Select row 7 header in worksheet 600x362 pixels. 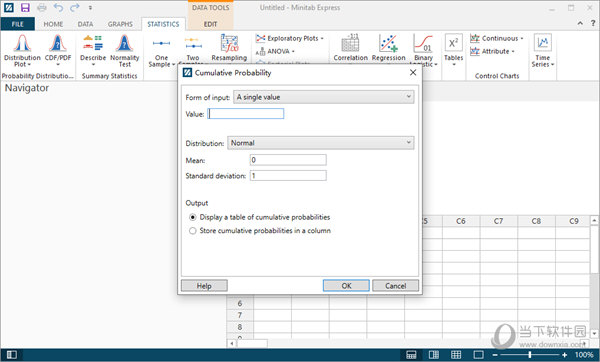tap(240, 315)
